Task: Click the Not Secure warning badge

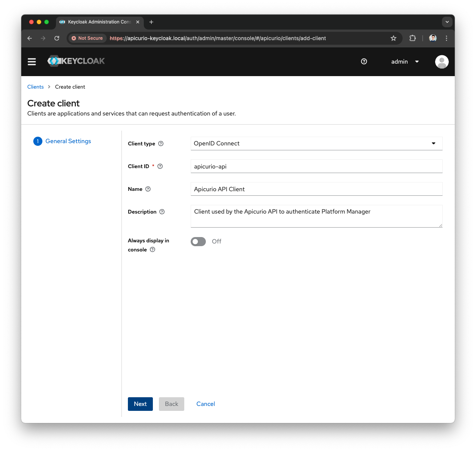Action: [87, 38]
